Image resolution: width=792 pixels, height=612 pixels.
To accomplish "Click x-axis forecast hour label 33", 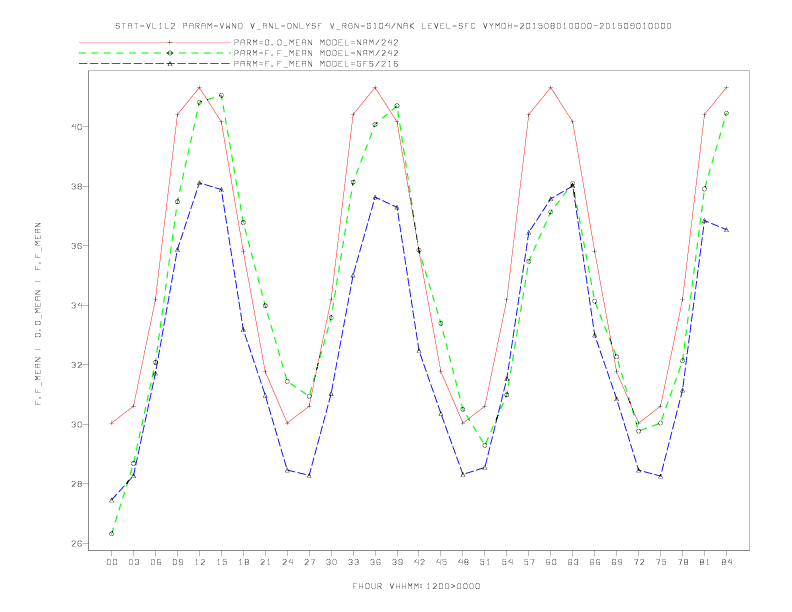I will (353, 562).
